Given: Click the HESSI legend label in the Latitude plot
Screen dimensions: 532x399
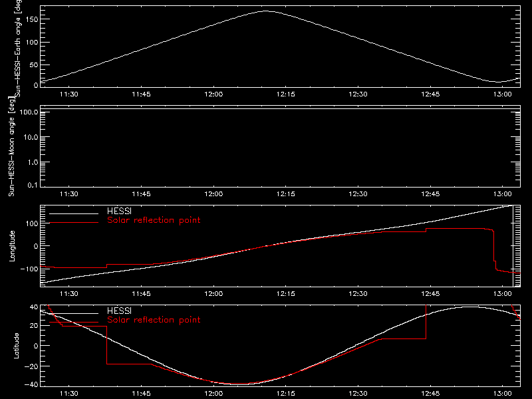Looking at the screenshot, I should (x=120, y=311).
